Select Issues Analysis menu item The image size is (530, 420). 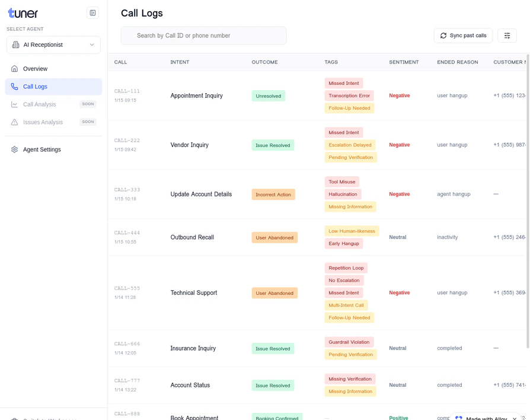(53, 122)
